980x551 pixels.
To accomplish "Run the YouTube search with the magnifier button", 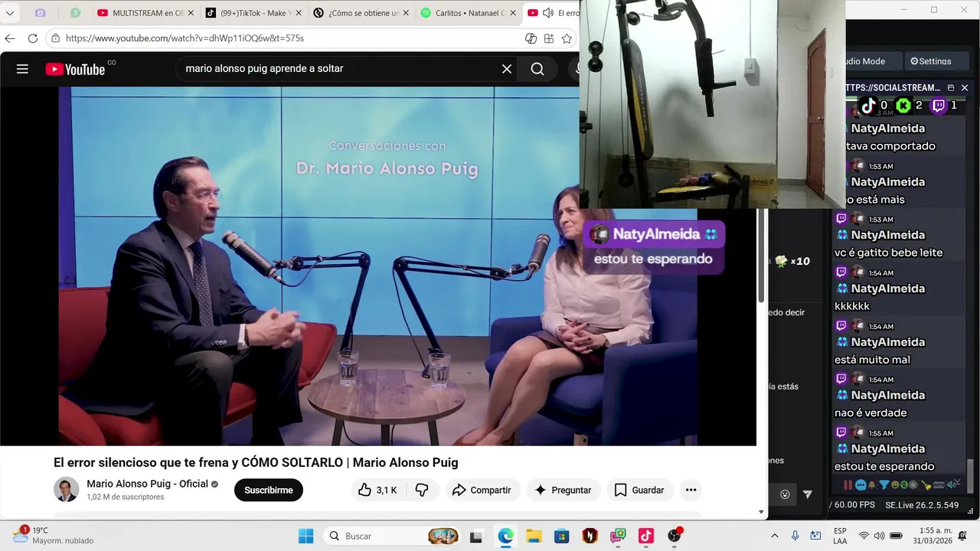I will point(537,69).
